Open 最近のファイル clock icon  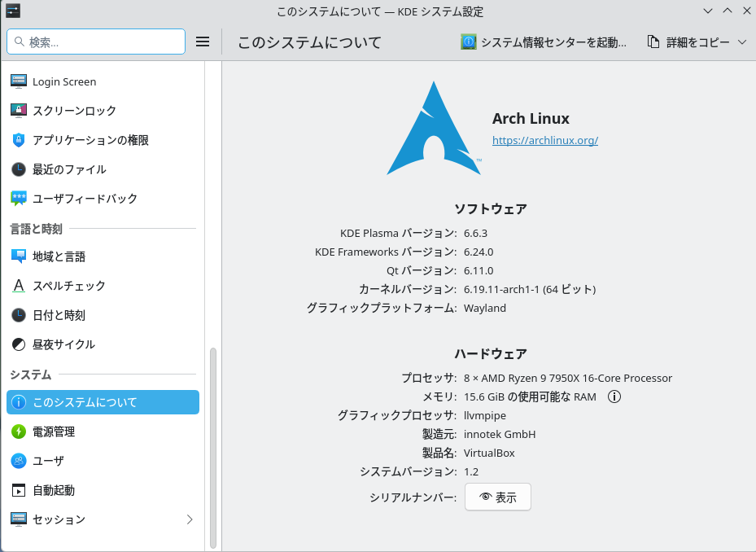(18, 169)
